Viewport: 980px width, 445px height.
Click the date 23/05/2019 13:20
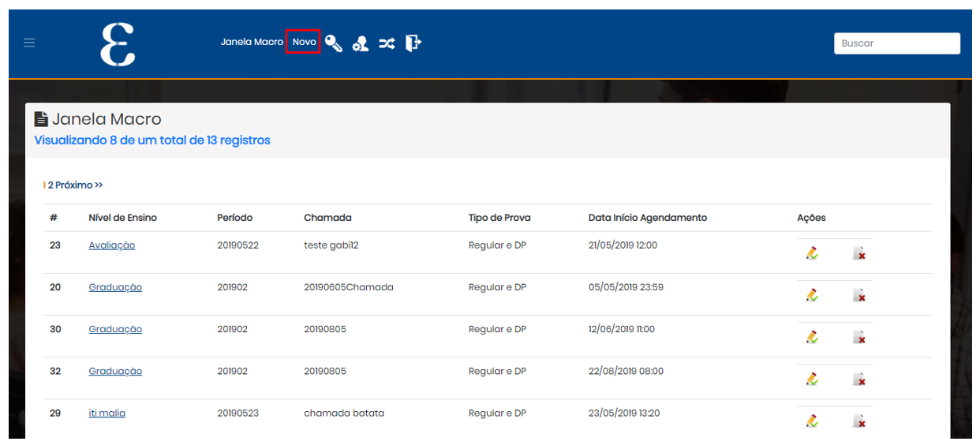click(x=624, y=413)
